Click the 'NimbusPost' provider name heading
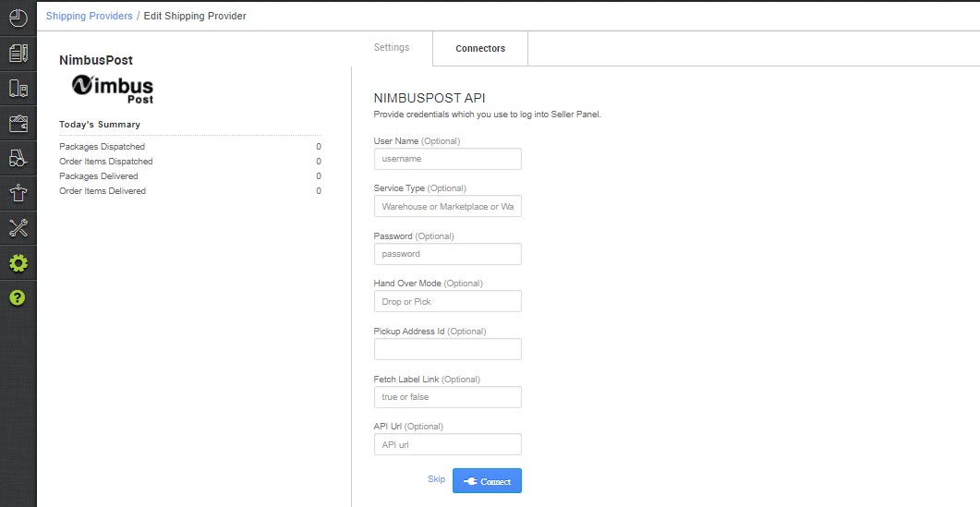 (96, 61)
